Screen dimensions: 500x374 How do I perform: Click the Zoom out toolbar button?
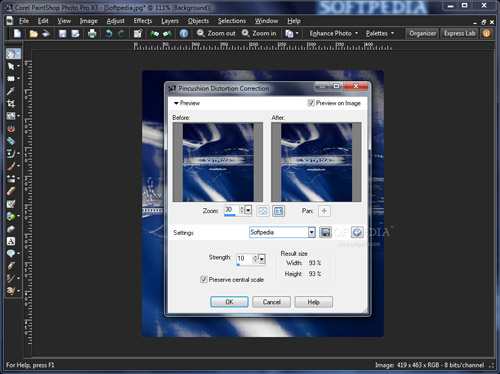coord(216,33)
